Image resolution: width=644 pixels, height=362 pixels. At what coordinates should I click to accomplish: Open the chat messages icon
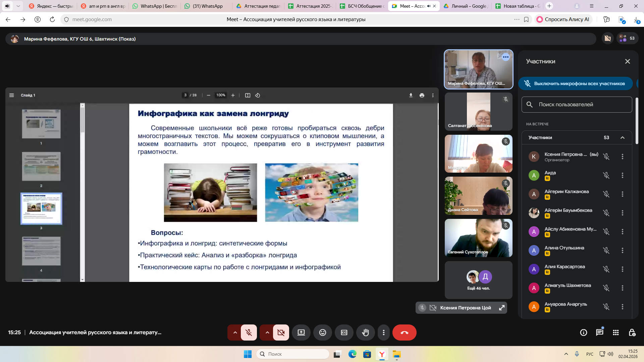coord(599,333)
